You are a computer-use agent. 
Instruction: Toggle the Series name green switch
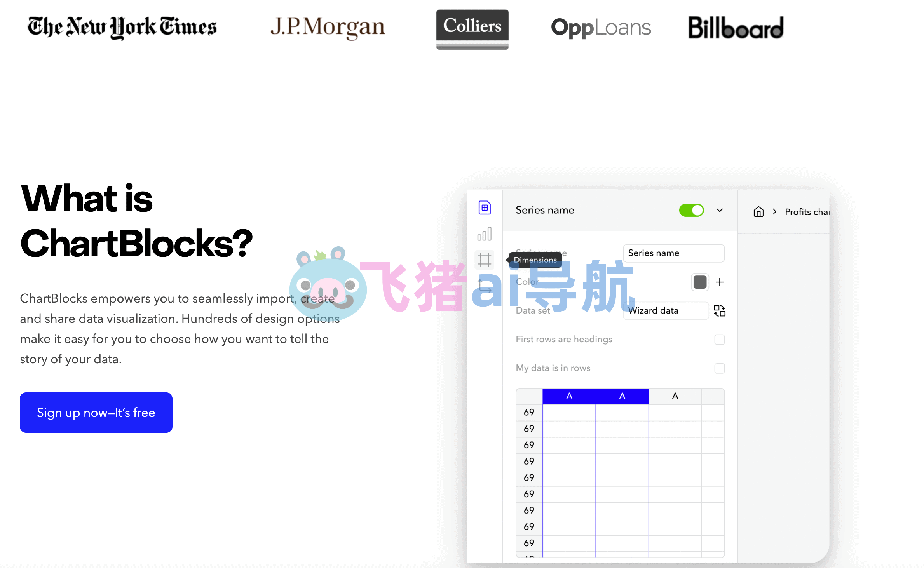[x=691, y=210]
